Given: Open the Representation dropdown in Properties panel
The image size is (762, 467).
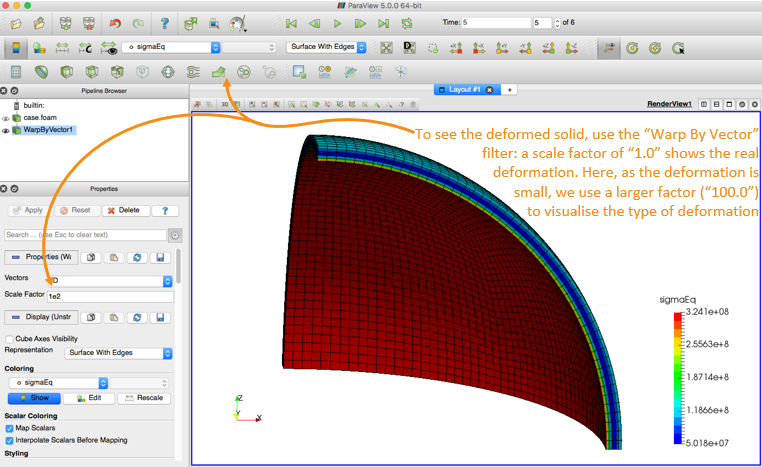Looking at the screenshot, I should (x=119, y=353).
